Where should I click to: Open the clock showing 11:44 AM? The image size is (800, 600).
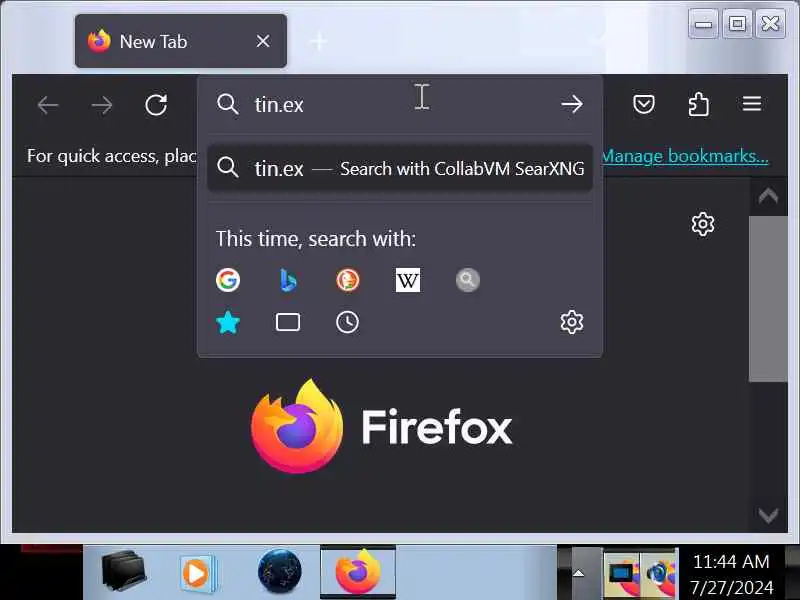[731, 574]
